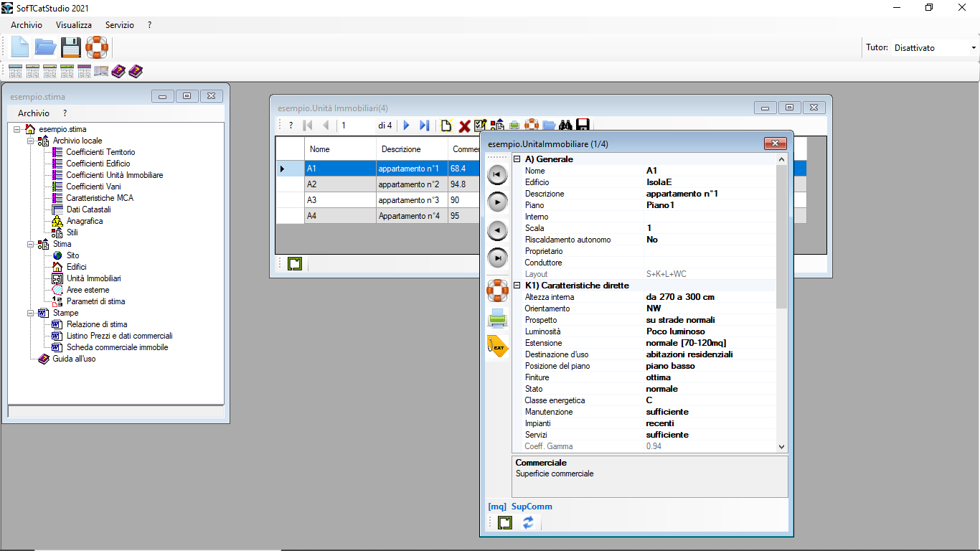Screen dimensions: 980x551
Task: Open the main ? help menu
Action: point(150,25)
